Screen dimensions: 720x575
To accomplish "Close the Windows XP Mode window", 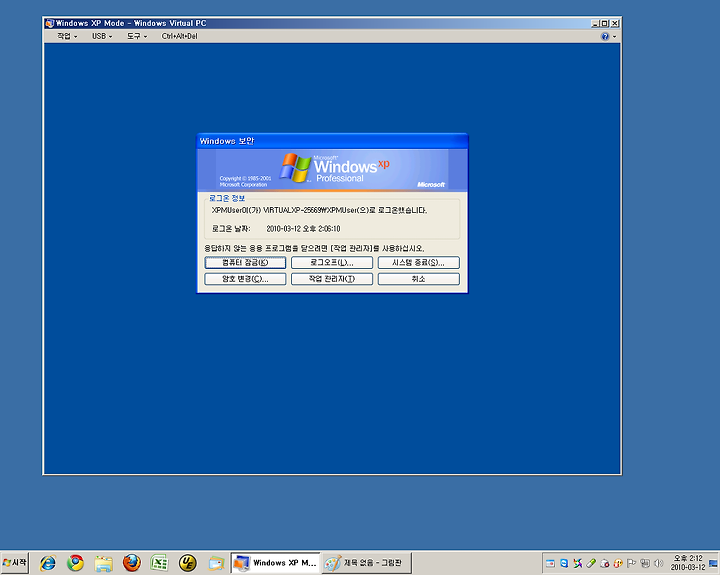I will [615, 23].
